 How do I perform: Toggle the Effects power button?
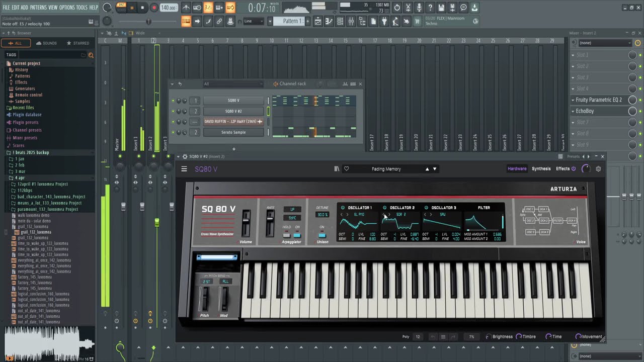[x=573, y=169]
